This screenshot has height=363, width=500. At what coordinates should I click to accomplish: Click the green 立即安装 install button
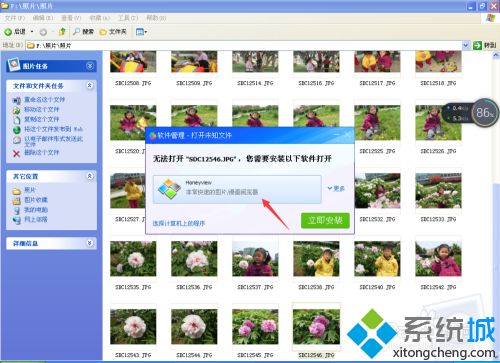tap(325, 220)
